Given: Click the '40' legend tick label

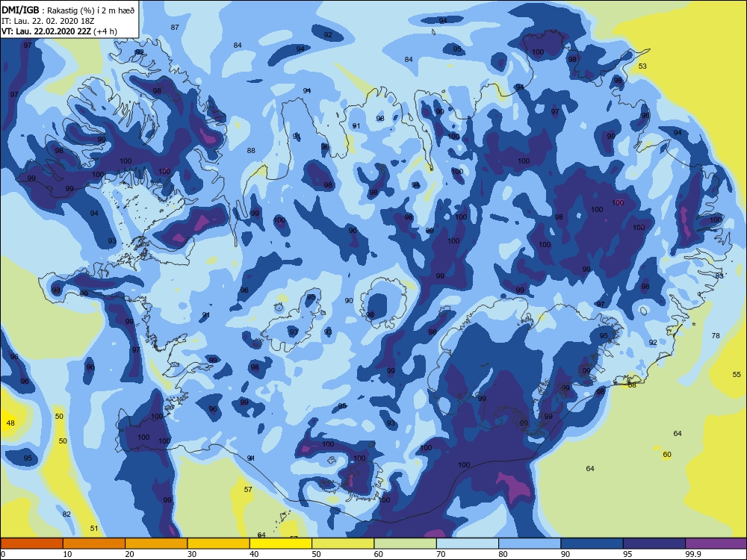Looking at the screenshot, I should [255, 554].
